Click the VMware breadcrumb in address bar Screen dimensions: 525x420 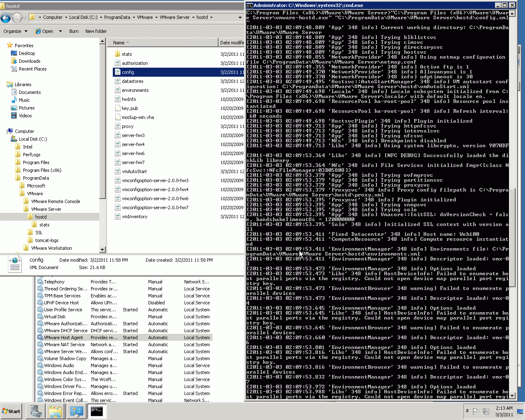145,18
